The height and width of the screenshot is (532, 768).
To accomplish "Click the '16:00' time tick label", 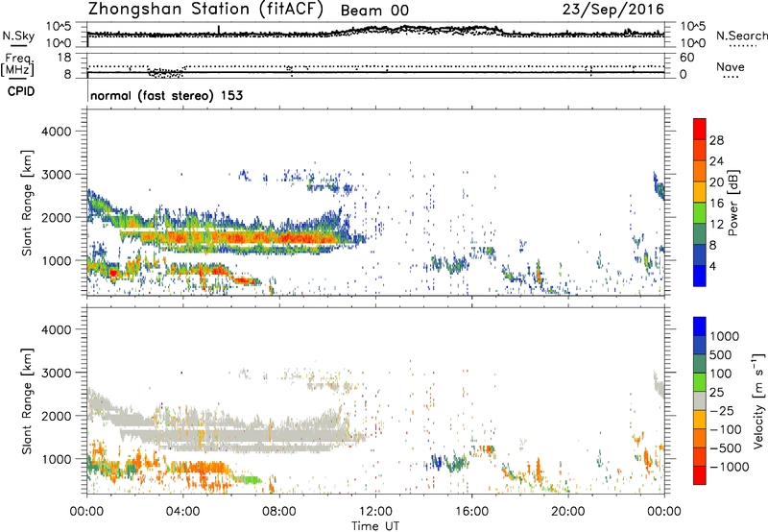I will coord(471,512).
